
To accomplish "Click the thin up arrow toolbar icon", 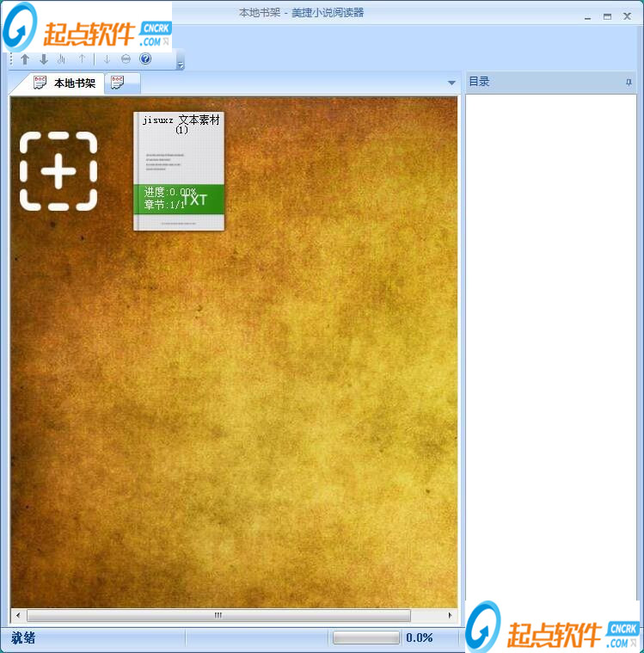I will (82, 59).
